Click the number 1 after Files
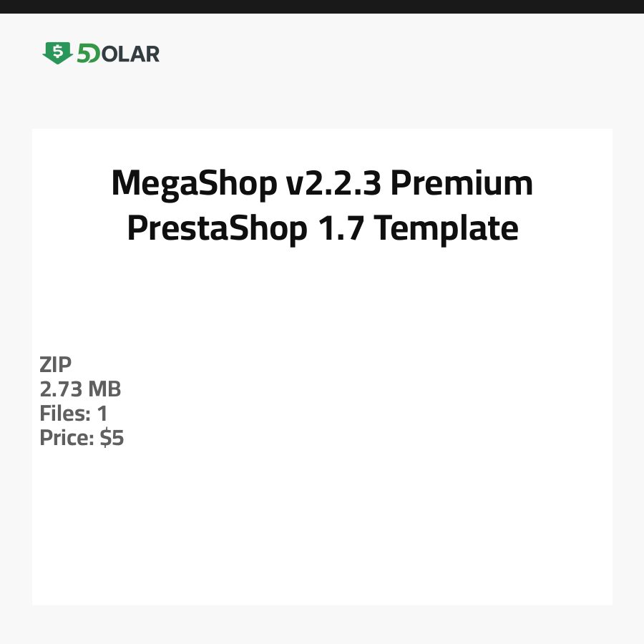This screenshot has height=644, width=644. coord(102,414)
